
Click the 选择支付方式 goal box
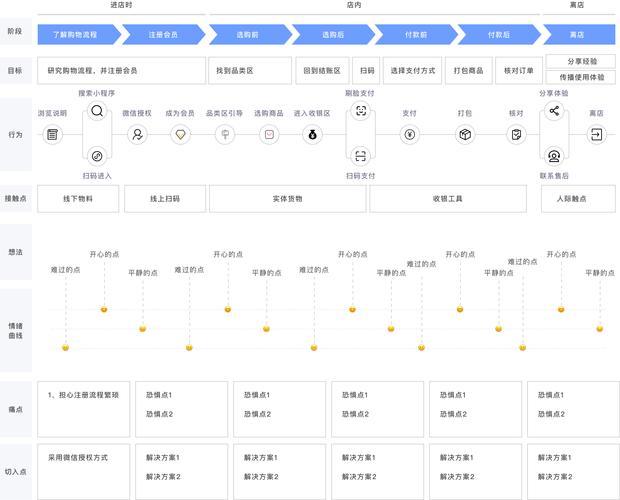(x=412, y=71)
